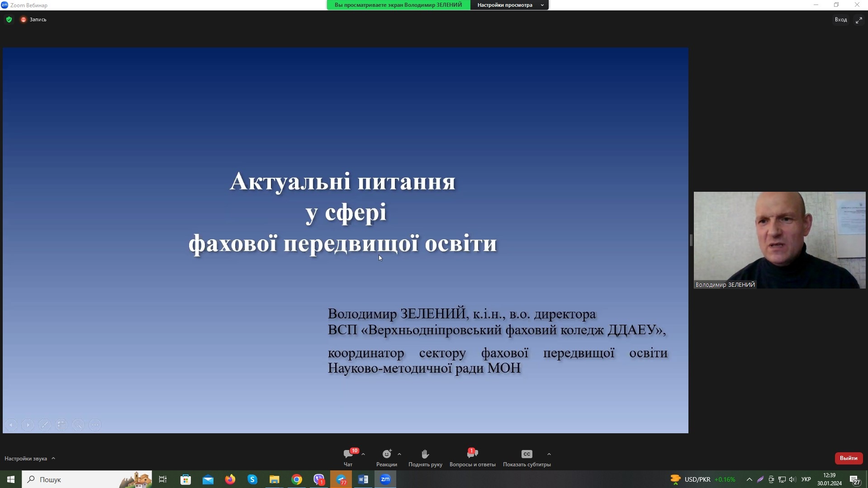This screenshot has width=868, height=488.
Task: Select the slideshow pen tool icon
Action: [x=44, y=425]
